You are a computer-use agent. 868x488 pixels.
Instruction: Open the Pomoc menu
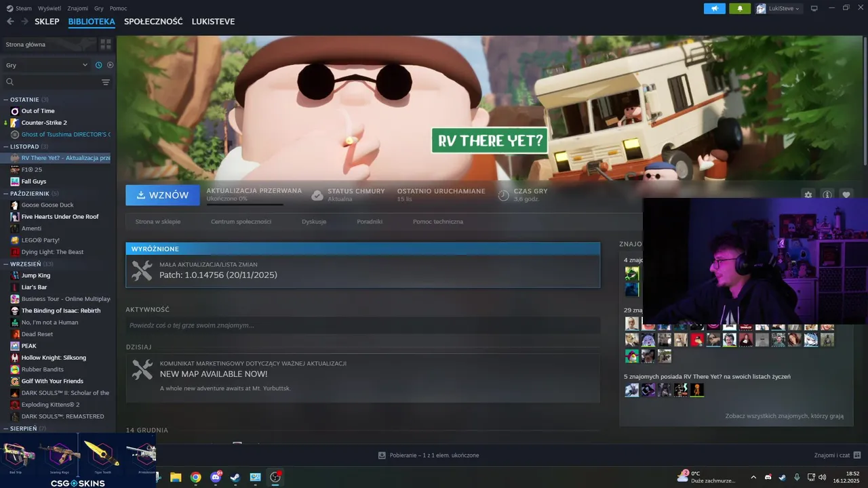click(x=119, y=8)
